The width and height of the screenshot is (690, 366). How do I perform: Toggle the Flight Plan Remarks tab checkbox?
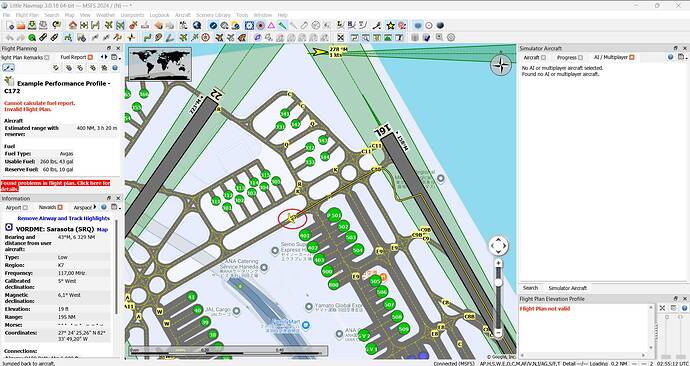(x=47, y=57)
